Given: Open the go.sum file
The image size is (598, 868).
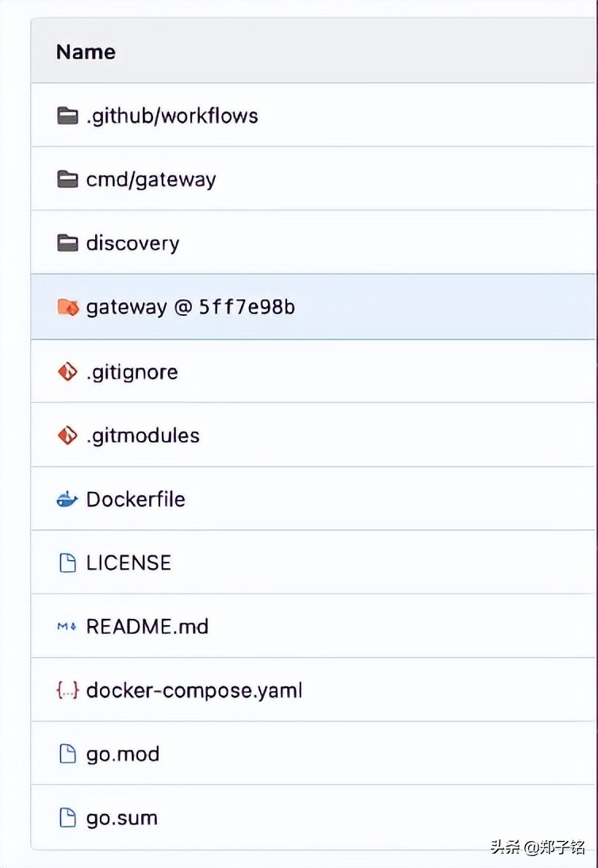Looking at the screenshot, I should coord(121,818).
